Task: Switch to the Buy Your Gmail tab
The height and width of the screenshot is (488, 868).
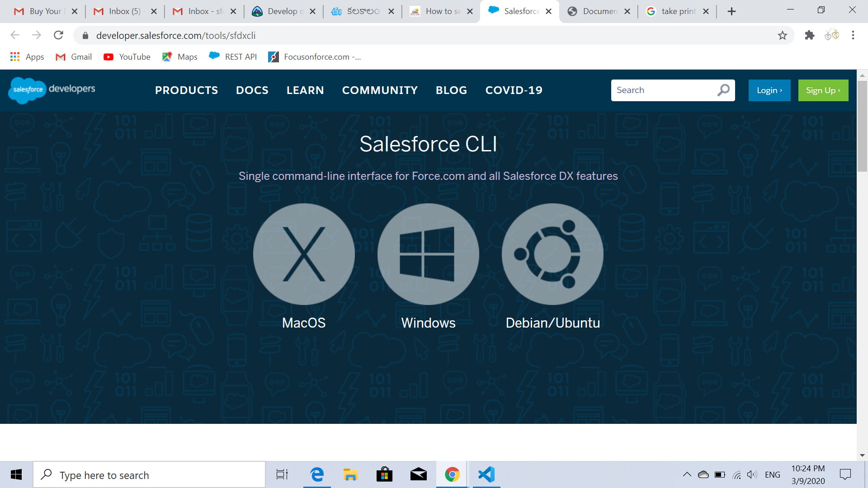Action: pos(46,11)
